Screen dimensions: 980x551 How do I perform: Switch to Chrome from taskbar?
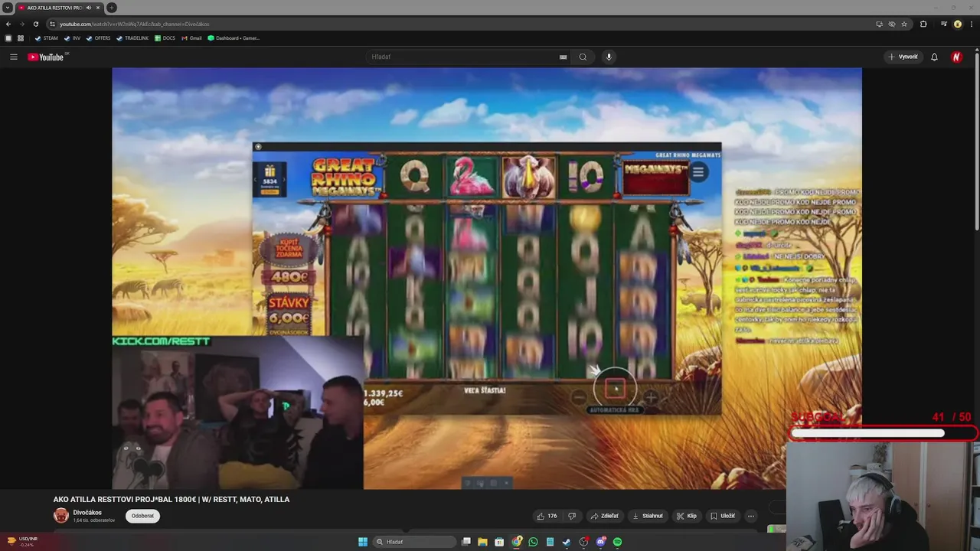[517, 542]
